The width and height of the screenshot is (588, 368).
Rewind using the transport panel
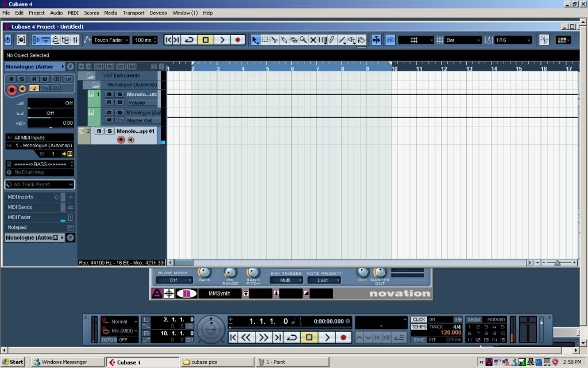pos(246,337)
